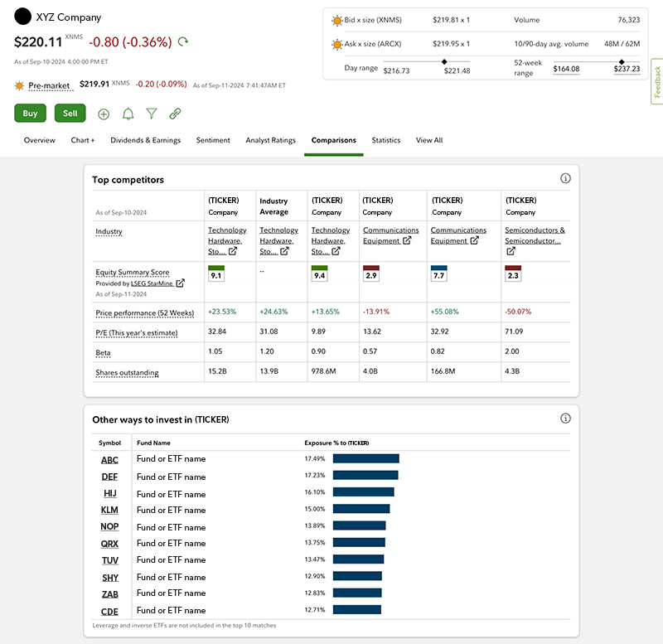Click the bell alert icon
The width and height of the screenshot is (663, 644).
click(x=128, y=114)
